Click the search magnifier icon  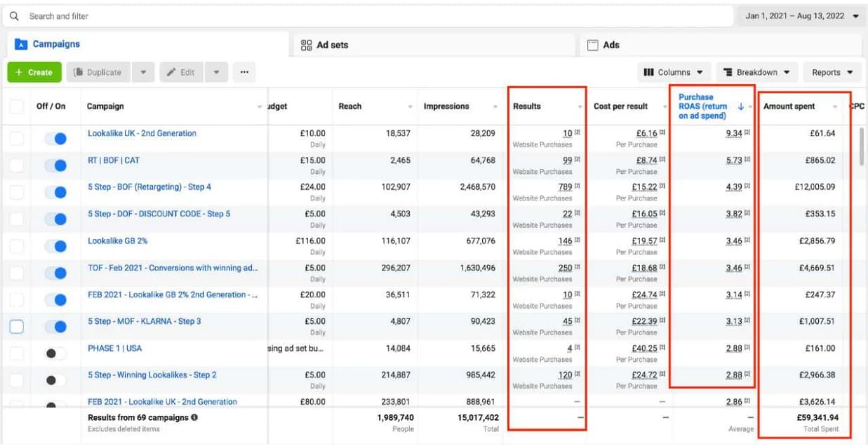click(x=14, y=15)
